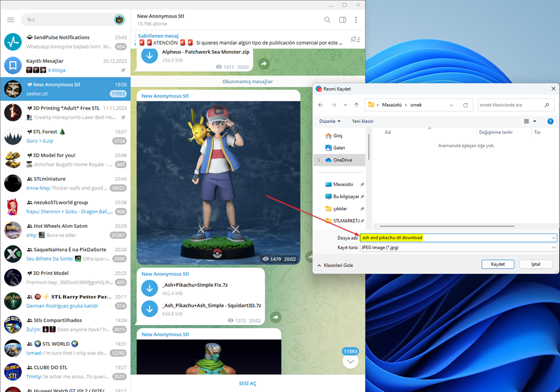
Task: Open the SaqueNaHora É na PixDaSorte chat
Action: [65, 254]
